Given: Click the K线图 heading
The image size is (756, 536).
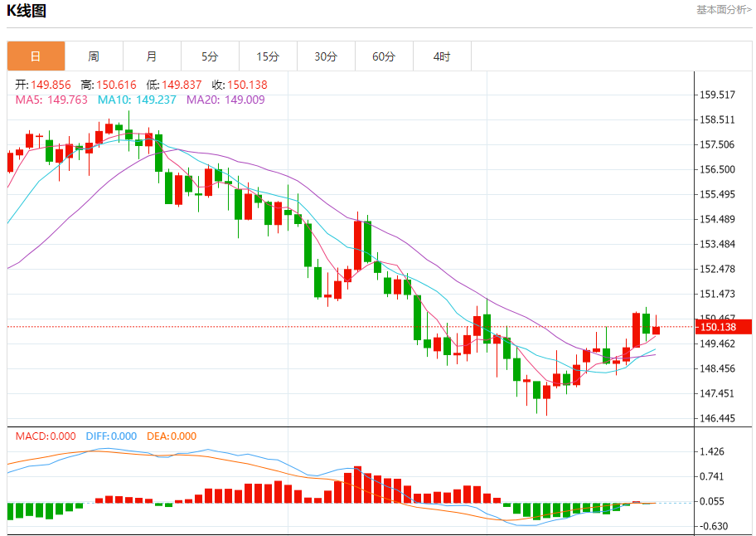Looking at the screenshot, I should click(x=27, y=11).
